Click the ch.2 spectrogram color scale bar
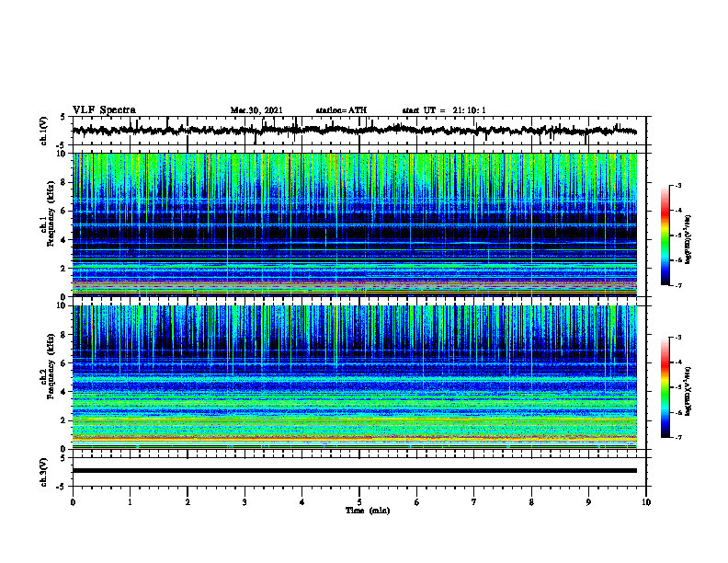 point(665,387)
